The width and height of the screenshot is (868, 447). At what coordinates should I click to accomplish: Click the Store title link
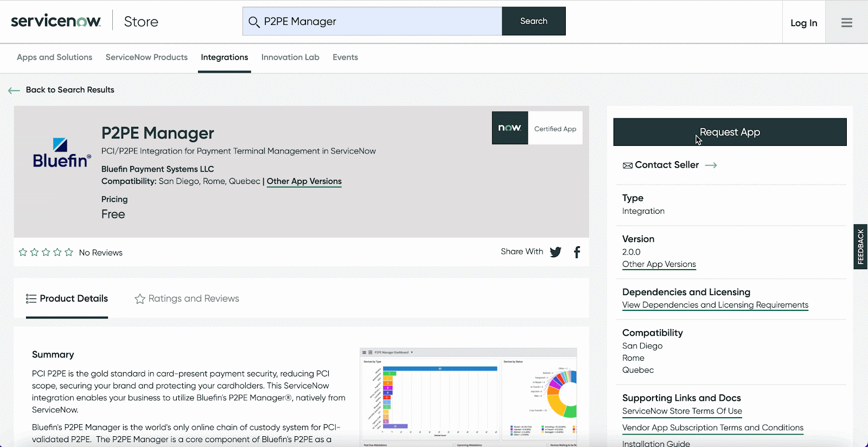(x=141, y=22)
